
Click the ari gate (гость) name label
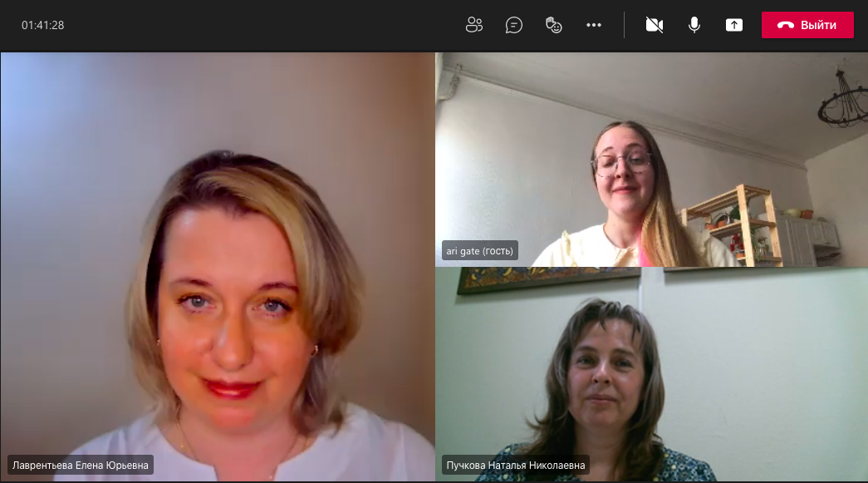[480, 250]
